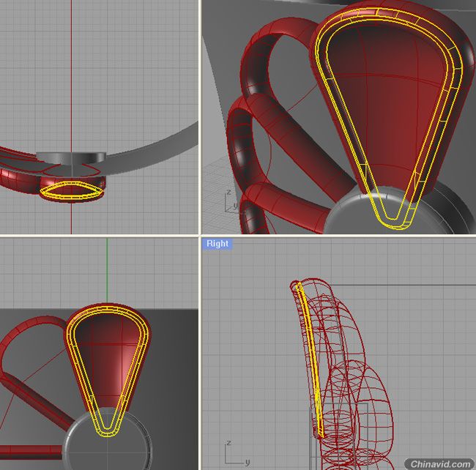Click the "Right" viewport title label
Viewport: 476px width, 470px height.
click(x=217, y=244)
